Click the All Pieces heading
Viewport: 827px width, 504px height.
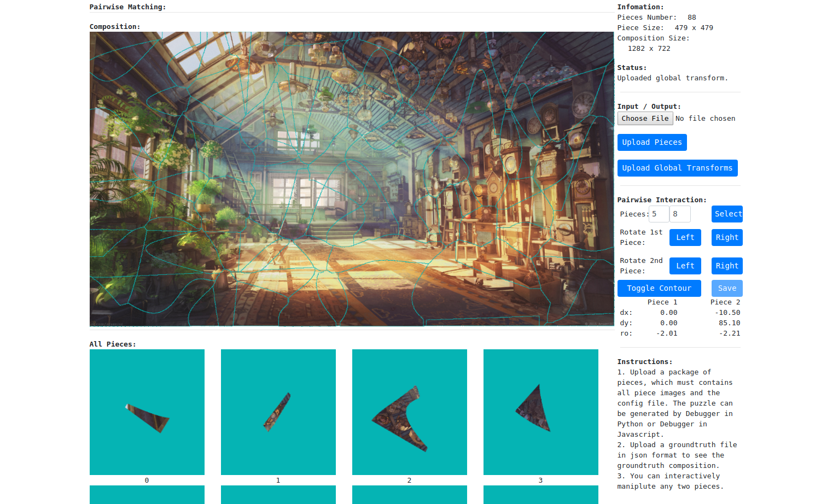[113, 344]
